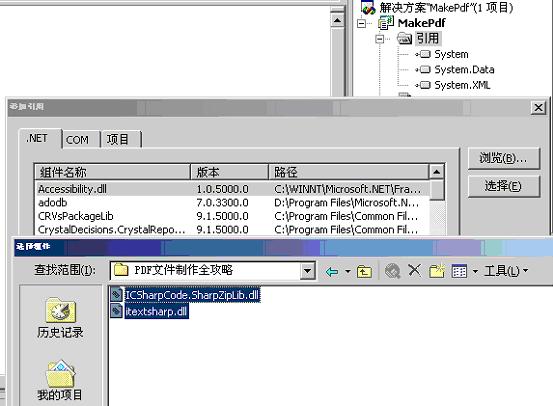Create a new folder
This screenshot has height=406, width=553.
[x=437, y=271]
